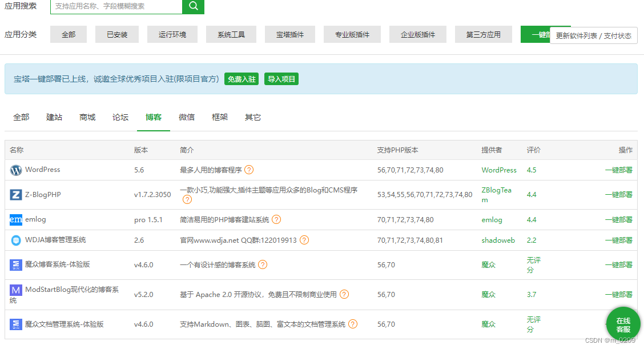
Task: Click the 2.2 rating for WDJA
Action: click(x=532, y=240)
